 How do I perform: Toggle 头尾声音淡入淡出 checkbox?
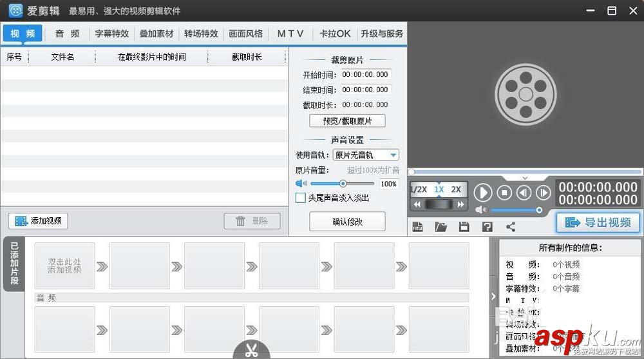point(301,198)
